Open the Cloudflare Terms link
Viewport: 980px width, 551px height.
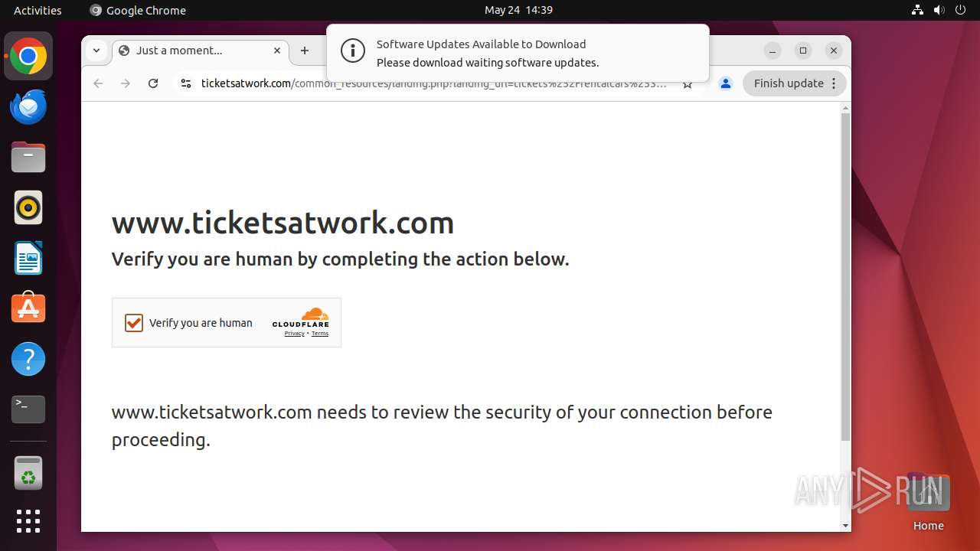coord(320,334)
